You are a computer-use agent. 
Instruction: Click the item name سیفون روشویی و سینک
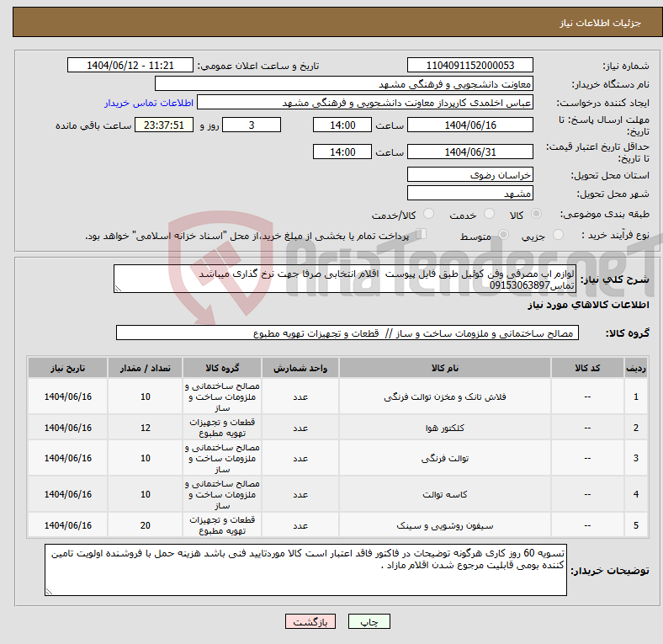445,525
